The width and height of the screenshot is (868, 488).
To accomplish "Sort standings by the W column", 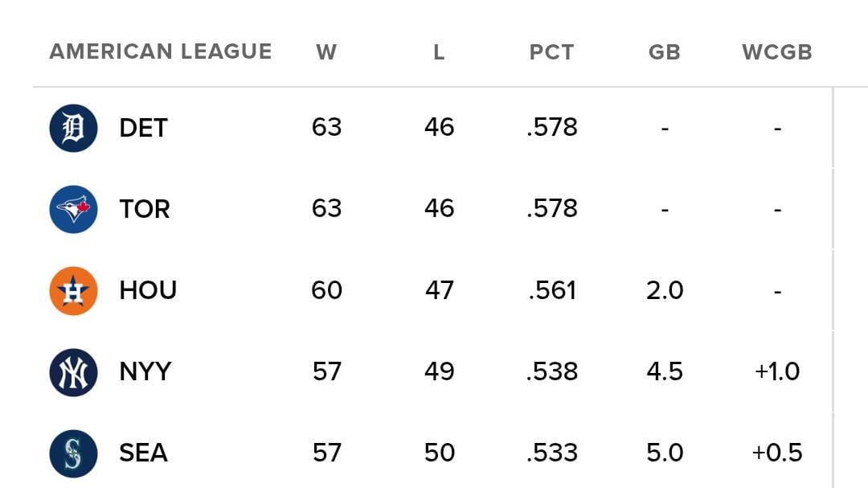I will (x=327, y=52).
